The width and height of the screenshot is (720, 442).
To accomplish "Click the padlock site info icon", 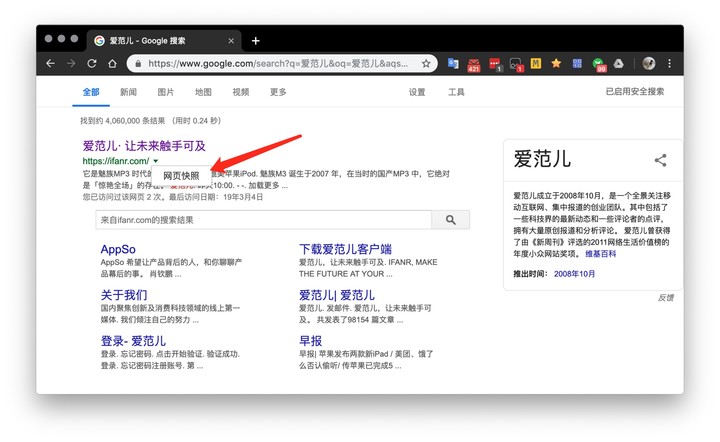I will coord(138,64).
